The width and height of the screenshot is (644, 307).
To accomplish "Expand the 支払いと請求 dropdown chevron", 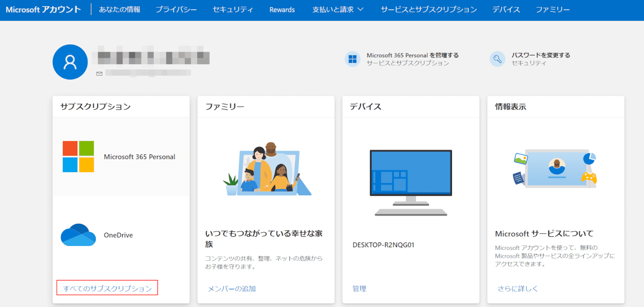I will point(360,9).
